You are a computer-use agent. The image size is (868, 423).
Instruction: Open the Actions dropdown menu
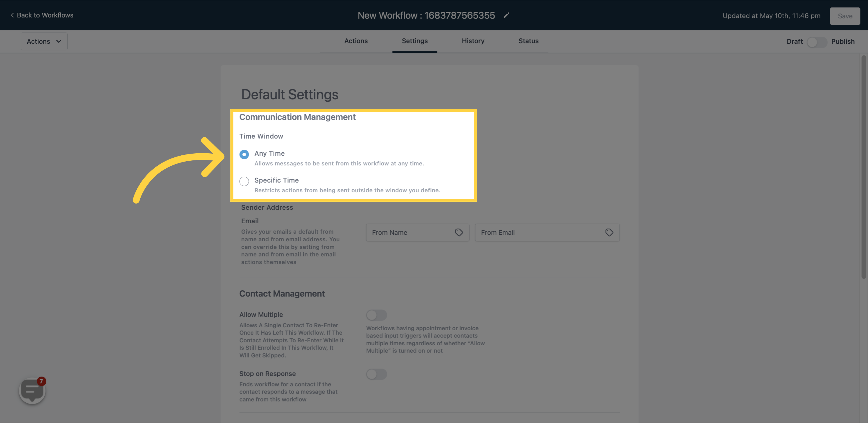tap(44, 41)
